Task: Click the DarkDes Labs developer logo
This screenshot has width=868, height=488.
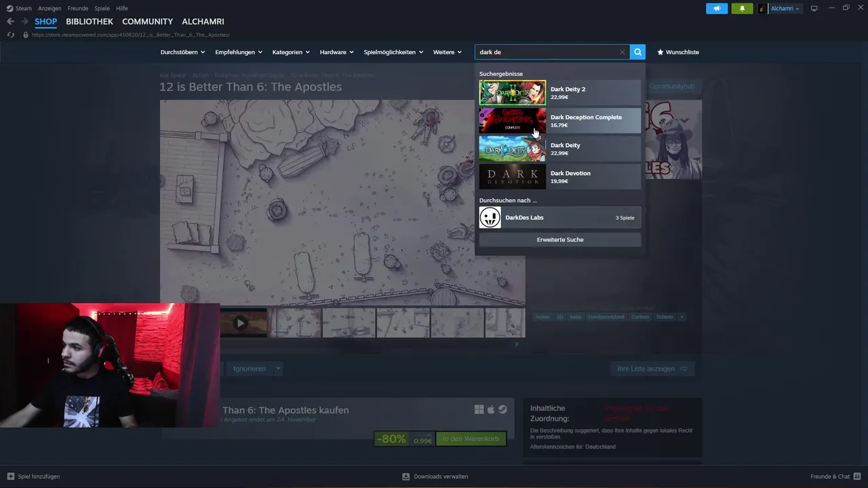Action: click(x=490, y=218)
